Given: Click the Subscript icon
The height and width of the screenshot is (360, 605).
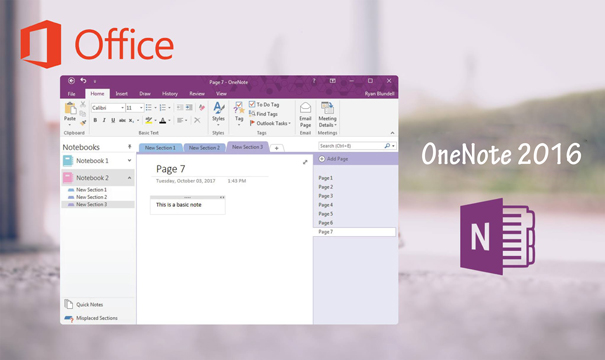Looking at the screenshot, I should (132, 120).
